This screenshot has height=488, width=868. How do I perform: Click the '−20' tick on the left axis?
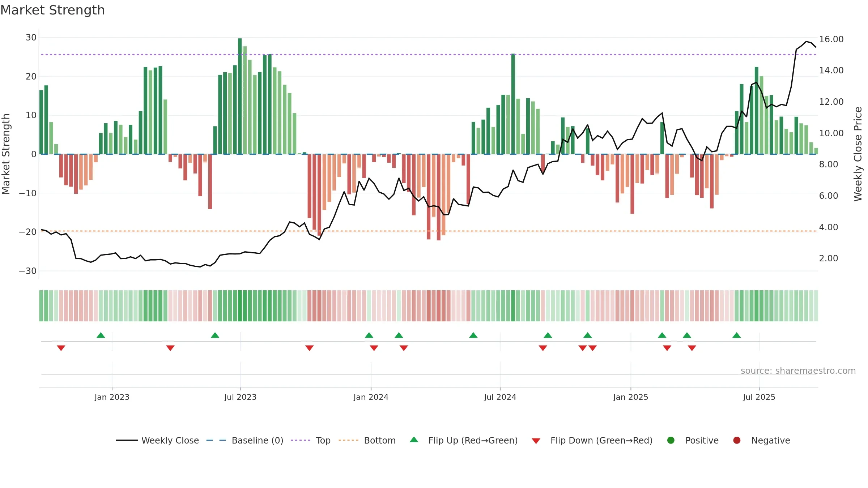coord(28,232)
